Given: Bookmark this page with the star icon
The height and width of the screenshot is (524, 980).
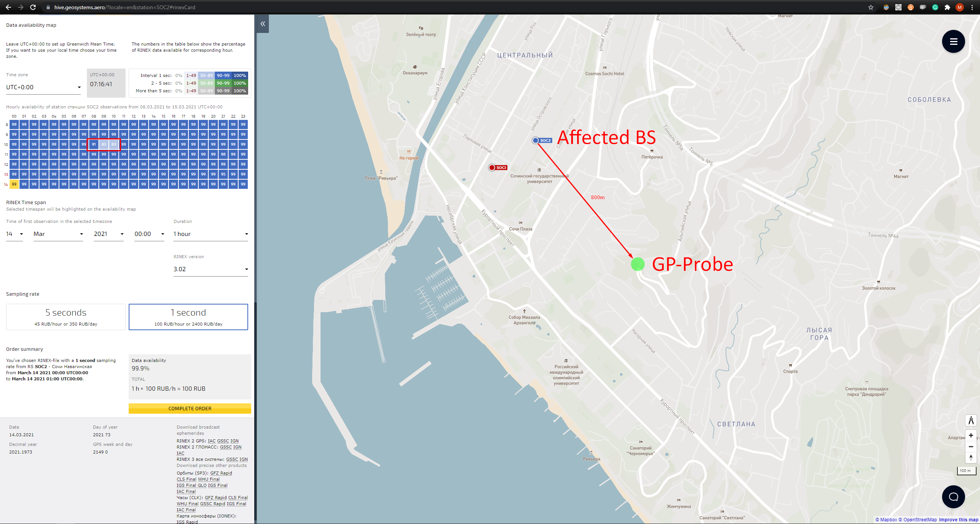Looking at the screenshot, I should [870, 7].
